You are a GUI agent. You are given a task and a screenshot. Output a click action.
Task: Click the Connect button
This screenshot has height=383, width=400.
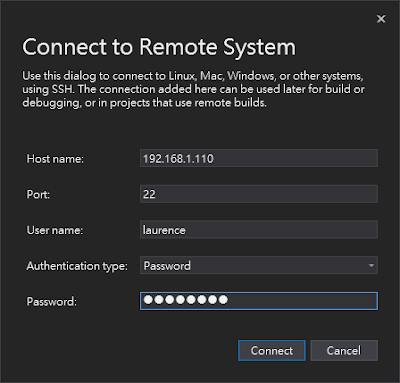point(272,350)
